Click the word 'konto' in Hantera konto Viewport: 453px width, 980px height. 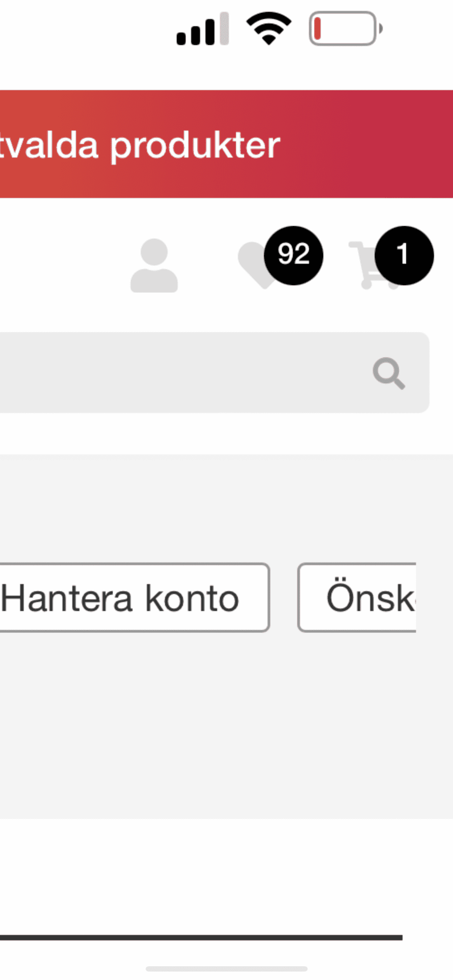click(192, 598)
